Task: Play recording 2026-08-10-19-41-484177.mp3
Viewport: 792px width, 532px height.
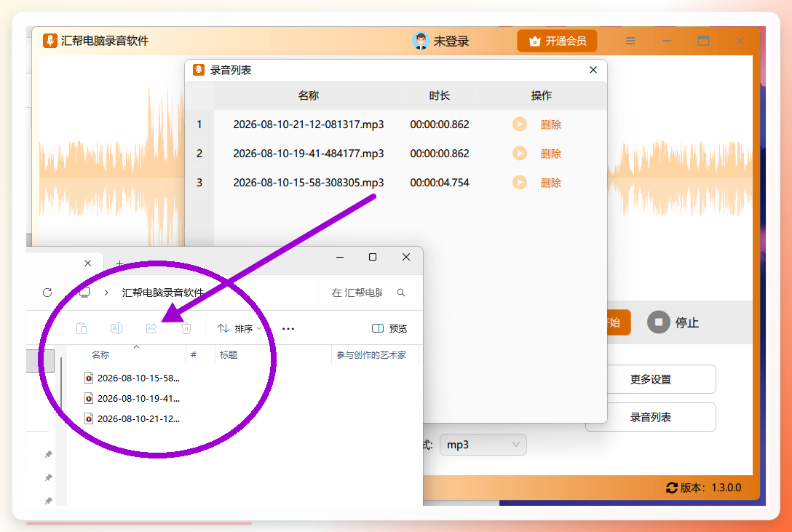Action: point(519,154)
